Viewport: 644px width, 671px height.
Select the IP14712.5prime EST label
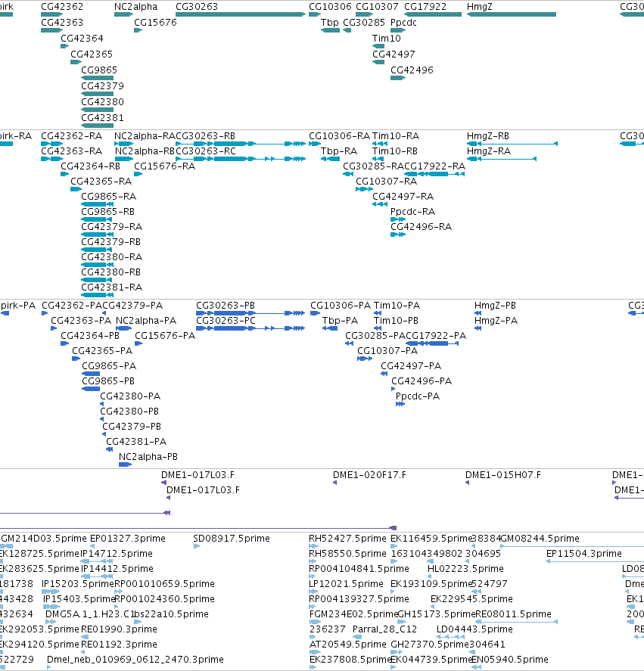[x=117, y=554]
